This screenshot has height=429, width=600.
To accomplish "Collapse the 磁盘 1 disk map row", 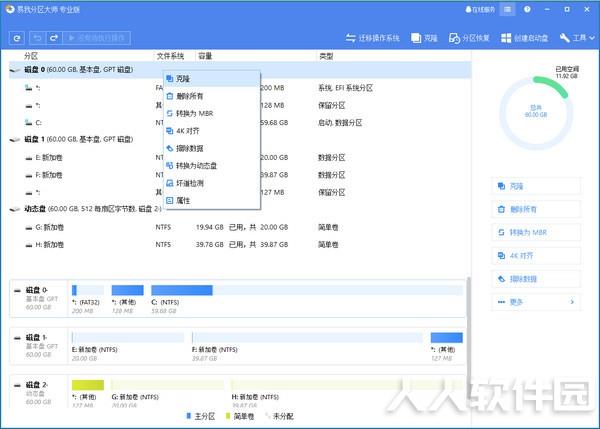I will [x=17, y=338].
